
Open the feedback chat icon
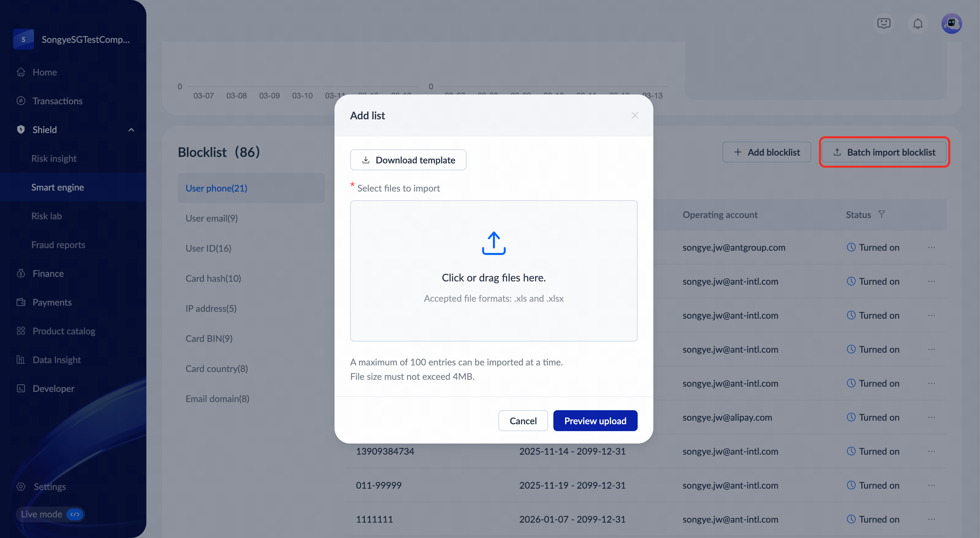tap(883, 24)
